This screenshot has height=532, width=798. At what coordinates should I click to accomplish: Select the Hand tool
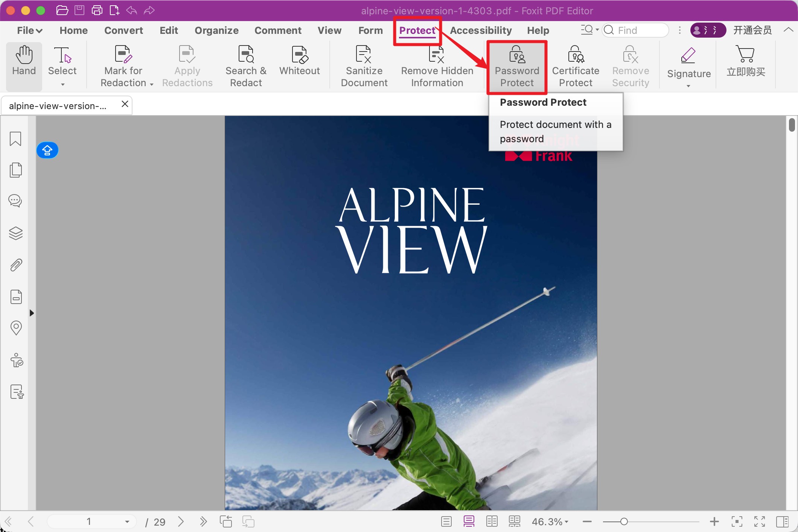[x=24, y=66]
